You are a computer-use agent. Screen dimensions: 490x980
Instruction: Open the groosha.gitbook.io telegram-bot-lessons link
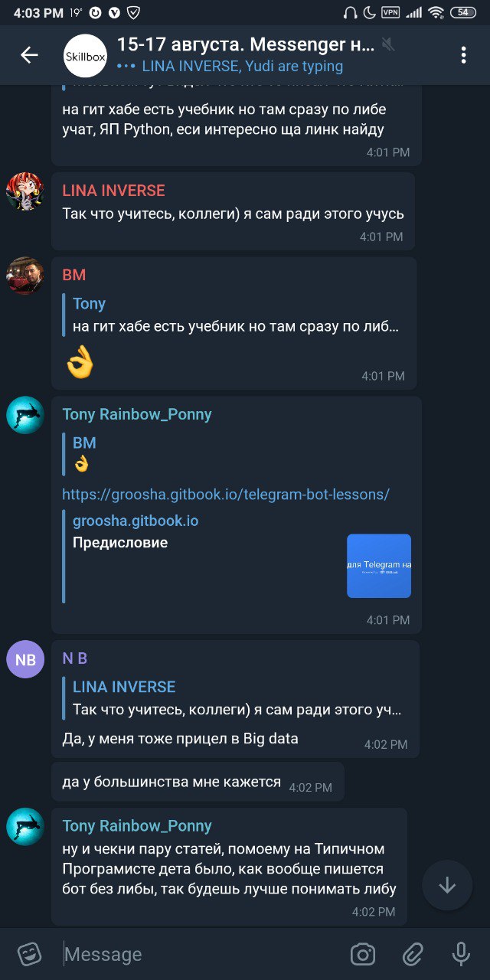point(226,495)
